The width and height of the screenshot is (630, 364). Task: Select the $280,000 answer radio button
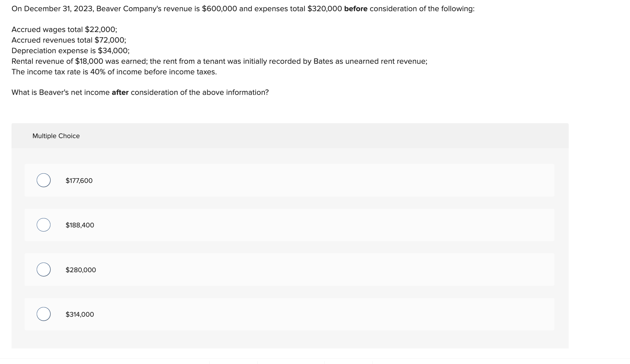tap(44, 269)
